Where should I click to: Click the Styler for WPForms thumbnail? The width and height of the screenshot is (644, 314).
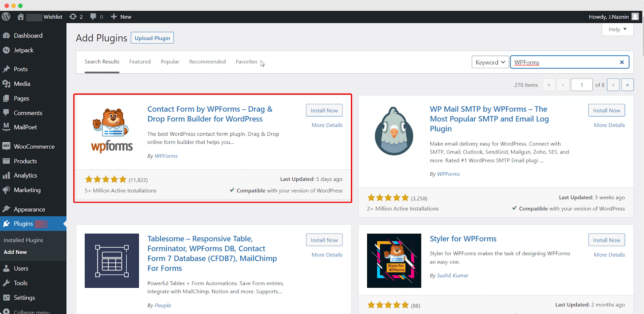pos(394,261)
